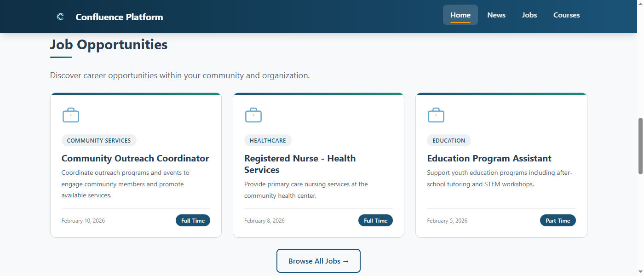Click the Job Opportunities heading
The image size is (644, 276).
pos(109,44)
